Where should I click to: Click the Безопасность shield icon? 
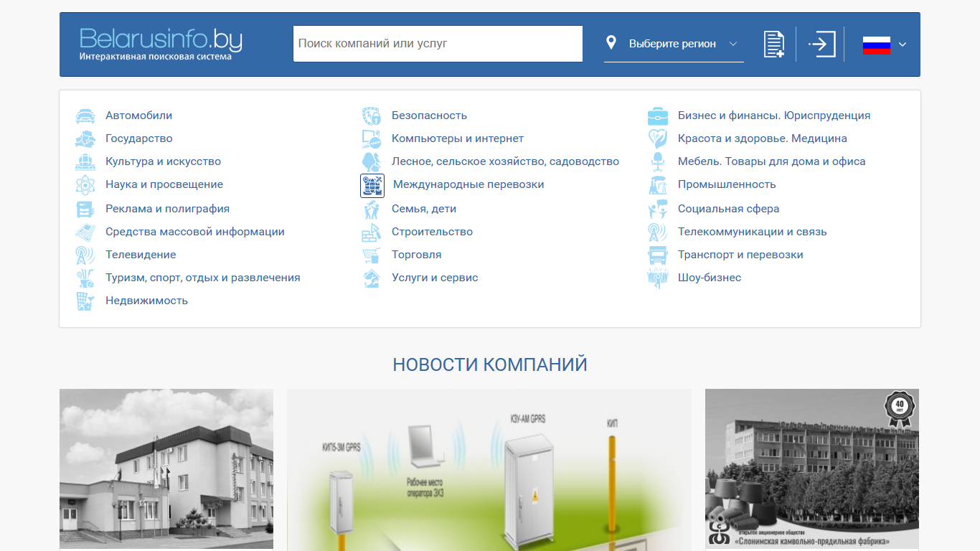coord(372,116)
